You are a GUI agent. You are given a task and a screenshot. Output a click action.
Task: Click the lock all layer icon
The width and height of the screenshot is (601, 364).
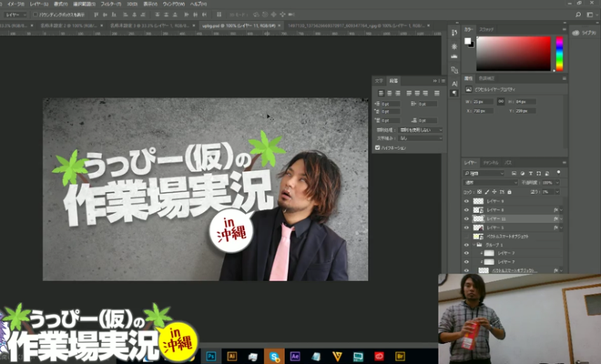point(508,192)
